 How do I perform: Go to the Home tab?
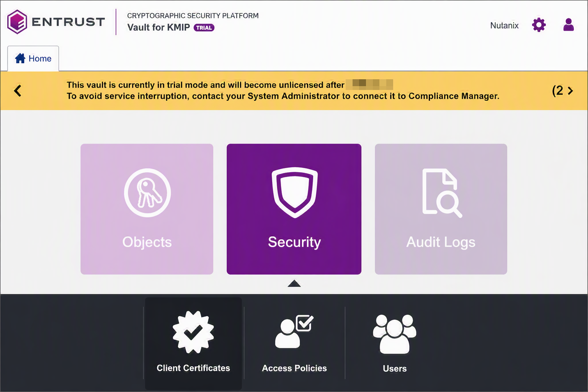tap(33, 59)
